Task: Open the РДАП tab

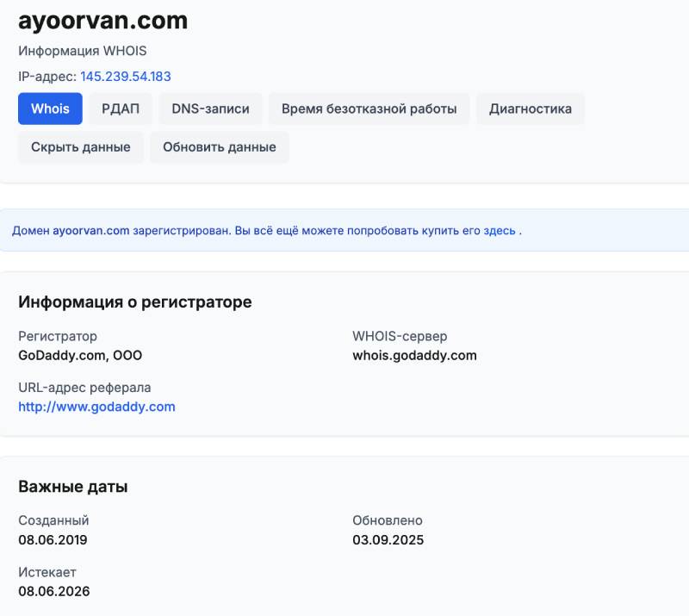Action: point(120,109)
